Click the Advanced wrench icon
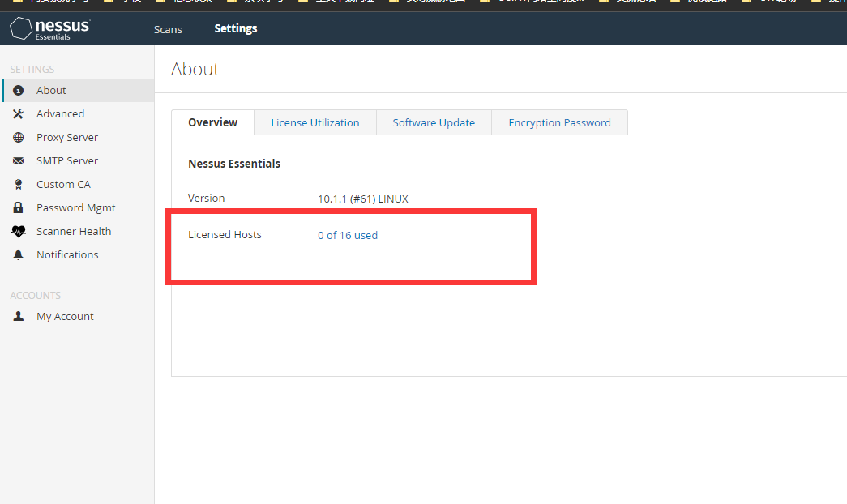 [19, 114]
